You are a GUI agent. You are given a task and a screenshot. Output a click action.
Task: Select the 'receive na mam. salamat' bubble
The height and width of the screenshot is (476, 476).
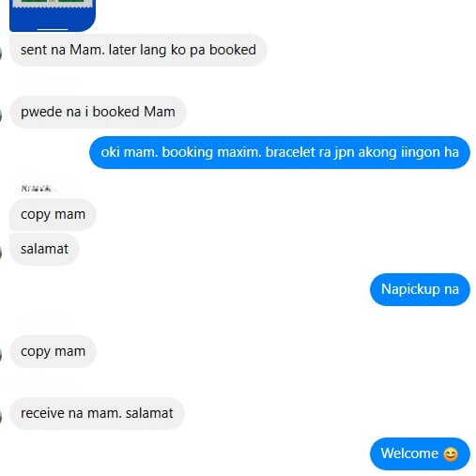(97, 413)
